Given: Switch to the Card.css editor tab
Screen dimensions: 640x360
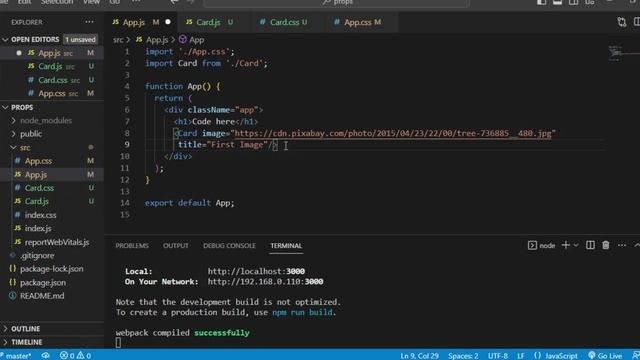Looking at the screenshot, I should tap(288, 22).
